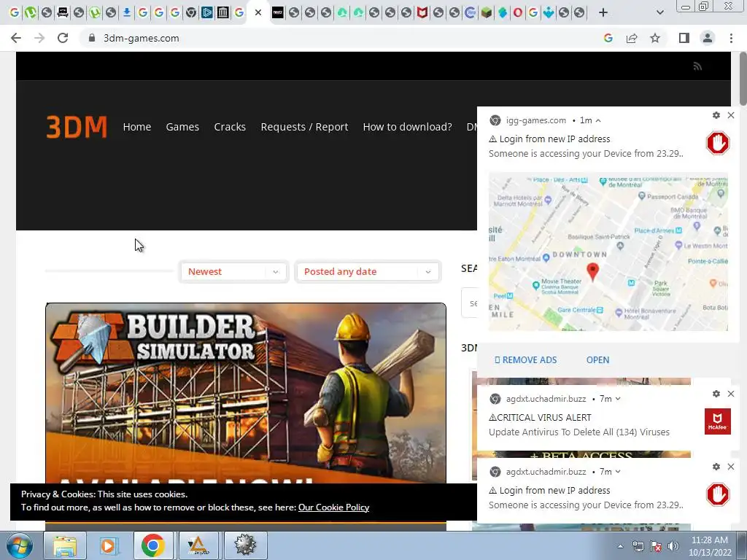Viewport: 747px width, 560px height.
Task: Show hidden tray icons arrow
Action: [x=620, y=546]
